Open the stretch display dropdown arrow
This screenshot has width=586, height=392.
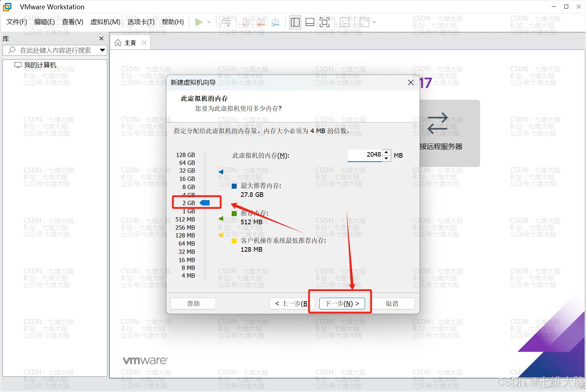click(x=374, y=22)
